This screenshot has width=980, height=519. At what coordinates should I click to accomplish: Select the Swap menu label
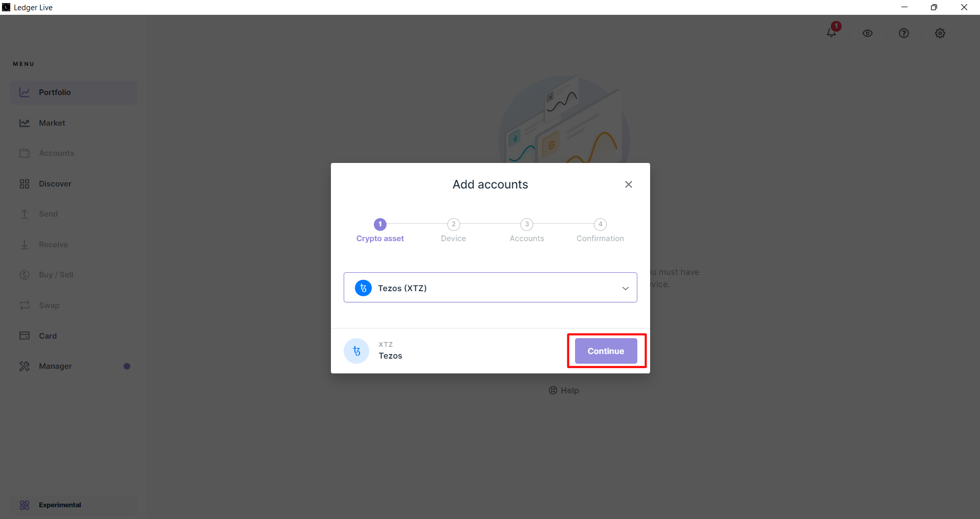(49, 305)
